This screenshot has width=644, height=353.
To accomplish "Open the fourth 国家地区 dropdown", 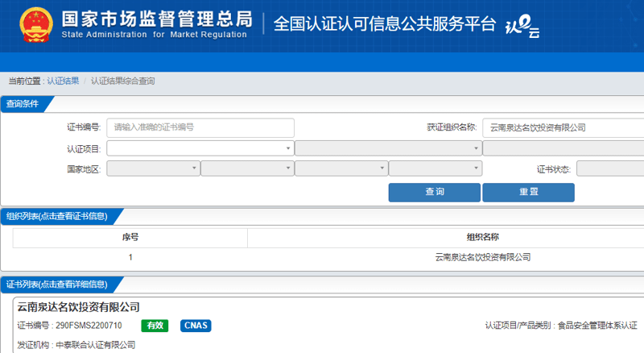I will pyautogui.click(x=436, y=168).
